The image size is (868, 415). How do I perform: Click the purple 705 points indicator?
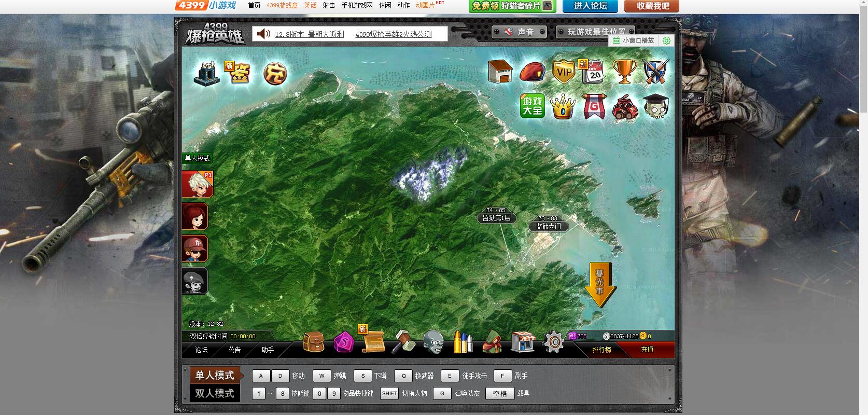pos(578,336)
